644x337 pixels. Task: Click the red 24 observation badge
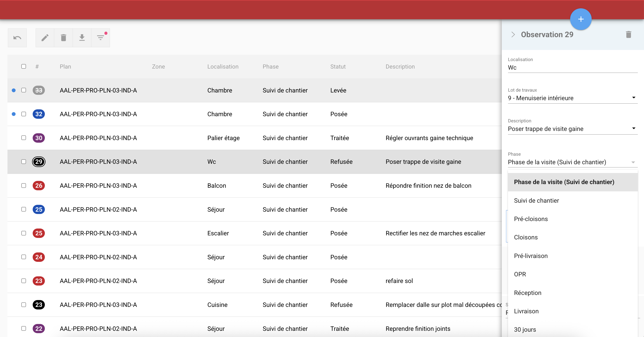pos(39,257)
